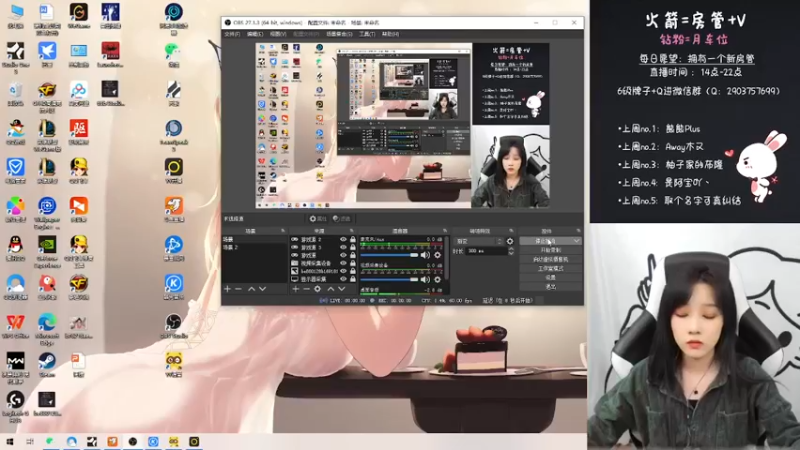Toggle the lock on the second source
The height and width of the screenshot is (450, 800).
coord(353,247)
